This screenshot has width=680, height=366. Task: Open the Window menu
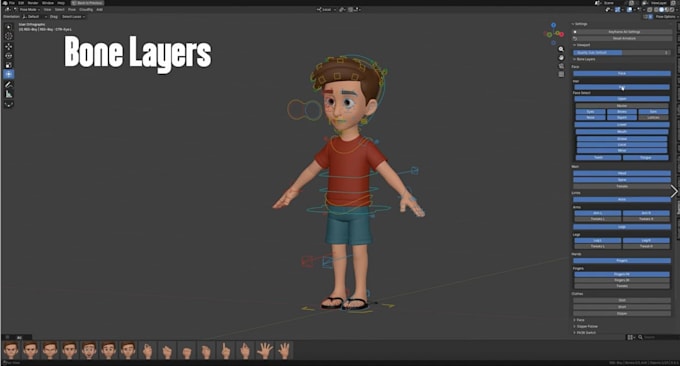coord(48,3)
